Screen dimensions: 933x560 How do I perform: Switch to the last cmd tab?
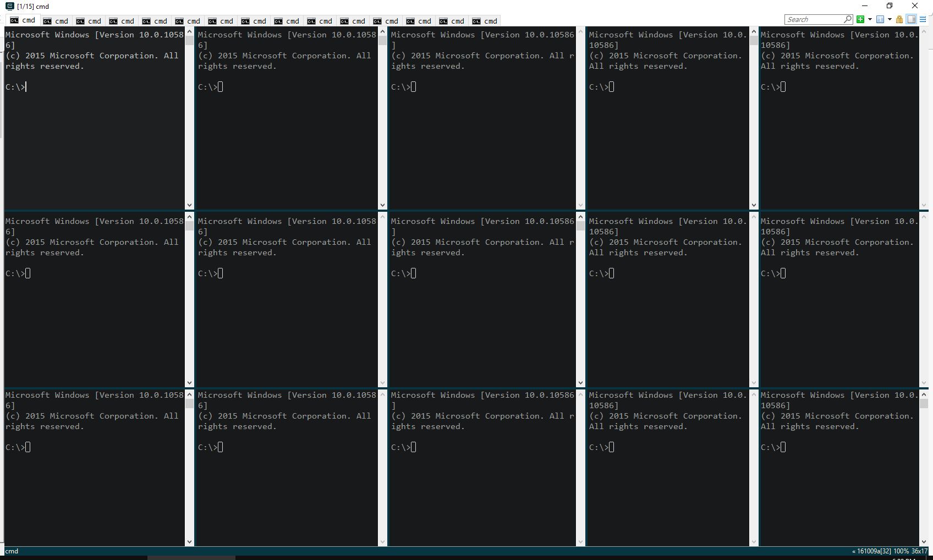485,21
